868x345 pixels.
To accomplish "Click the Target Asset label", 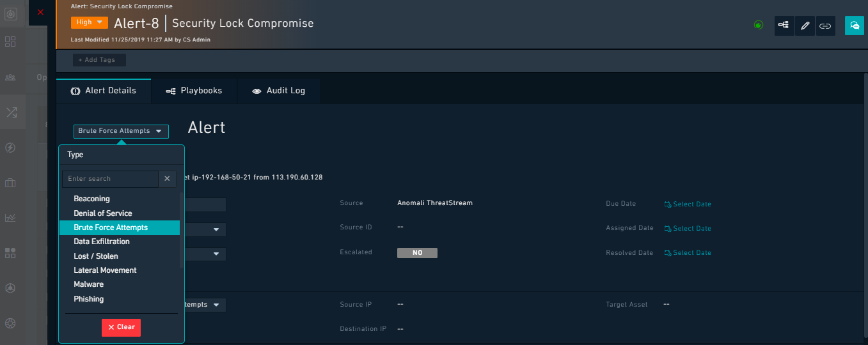I will click(627, 305).
